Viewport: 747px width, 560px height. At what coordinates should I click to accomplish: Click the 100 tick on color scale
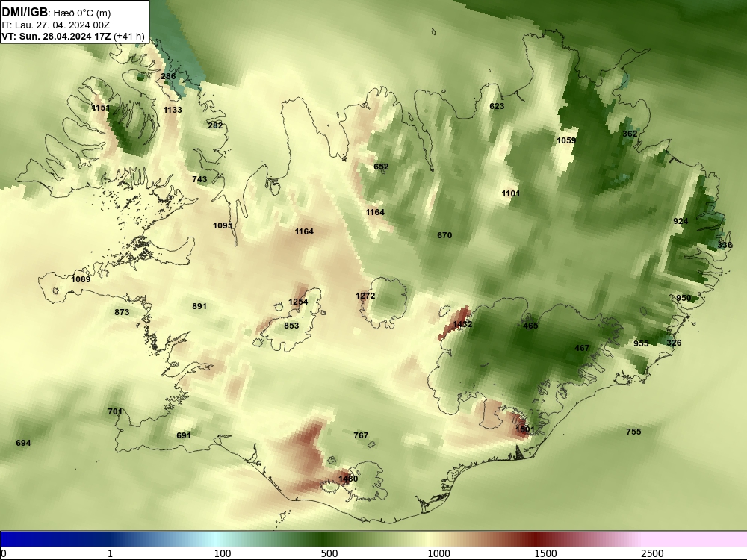tap(223, 553)
